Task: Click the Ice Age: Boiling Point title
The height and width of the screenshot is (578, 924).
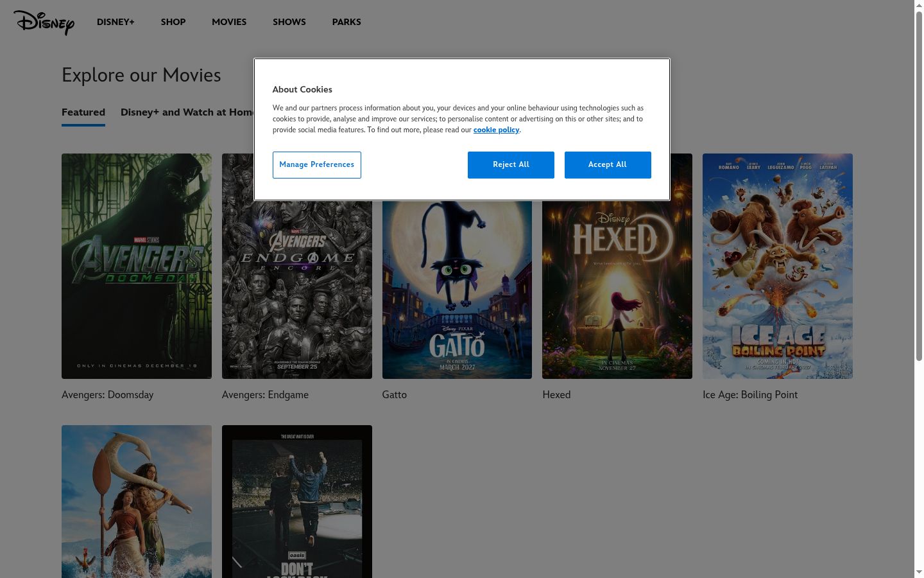Action: [x=750, y=395]
